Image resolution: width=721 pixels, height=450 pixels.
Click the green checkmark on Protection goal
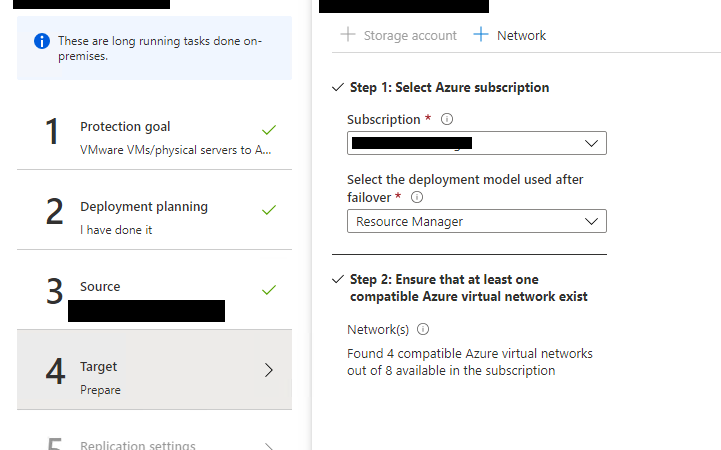click(269, 130)
